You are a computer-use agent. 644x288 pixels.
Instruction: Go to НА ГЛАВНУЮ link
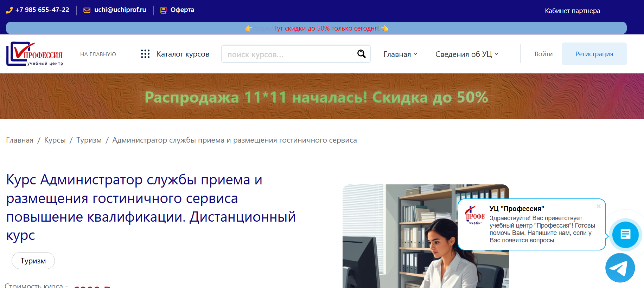pyautogui.click(x=98, y=54)
